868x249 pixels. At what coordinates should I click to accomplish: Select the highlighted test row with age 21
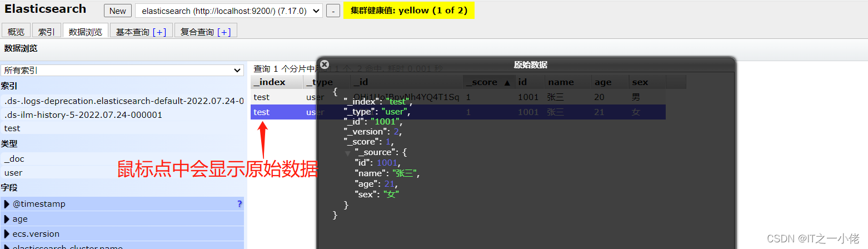(x=458, y=112)
